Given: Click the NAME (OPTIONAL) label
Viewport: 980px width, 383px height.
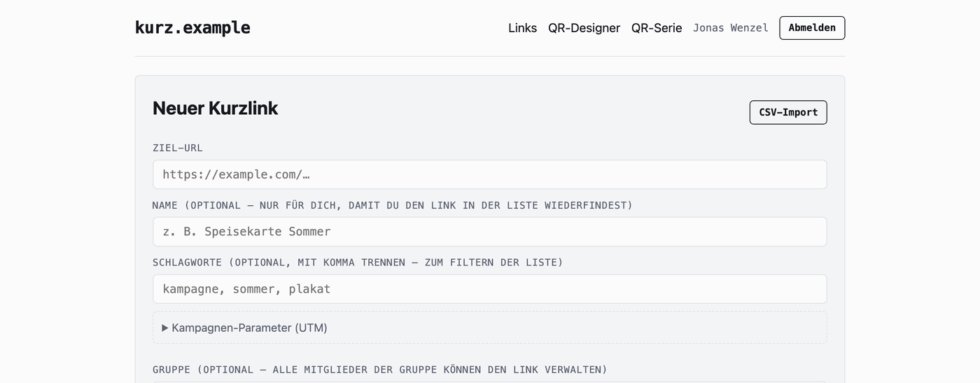Looking at the screenshot, I should tap(393, 206).
